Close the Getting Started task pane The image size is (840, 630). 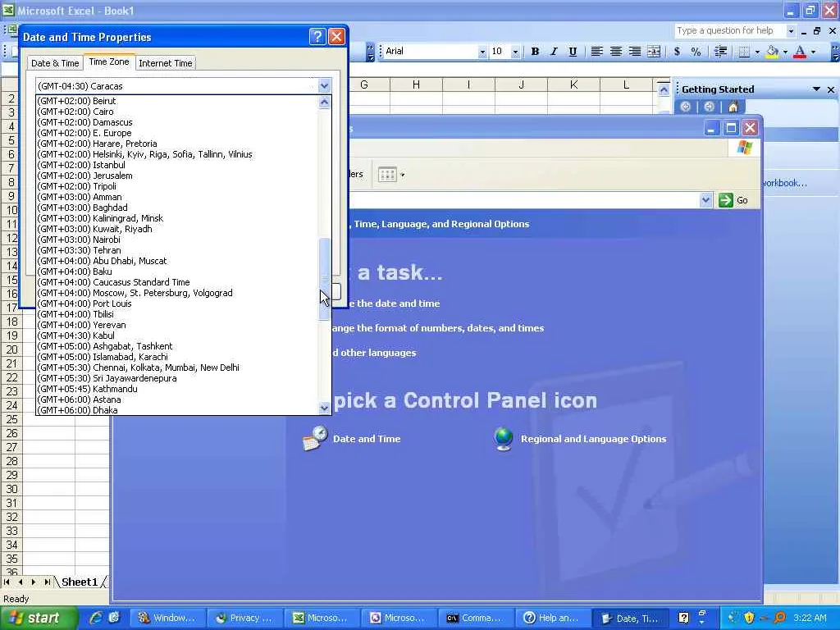tap(831, 89)
